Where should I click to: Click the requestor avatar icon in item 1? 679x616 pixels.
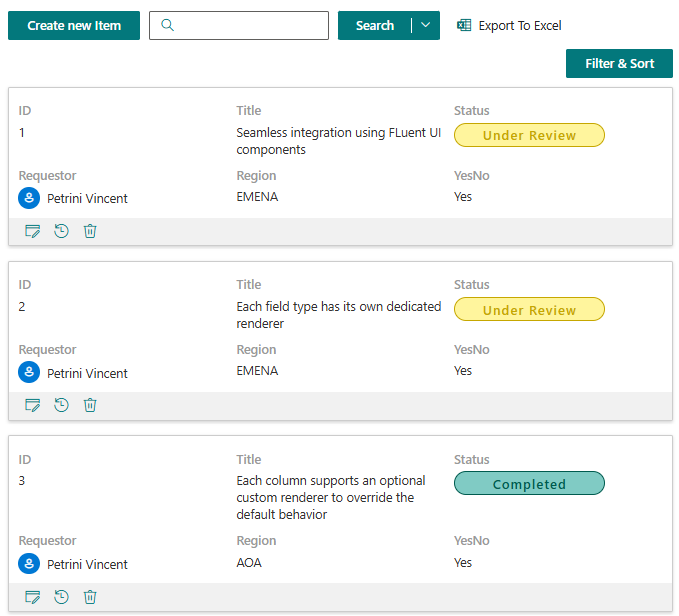click(x=29, y=198)
